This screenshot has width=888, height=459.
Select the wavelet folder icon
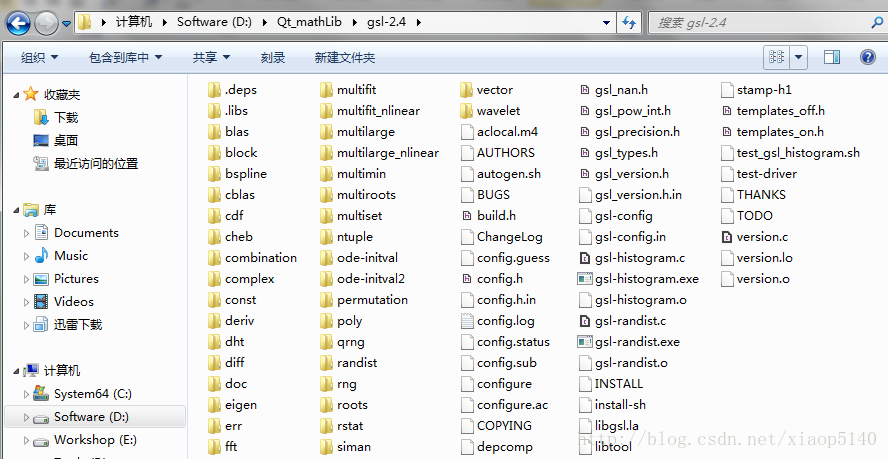tap(467, 110)
